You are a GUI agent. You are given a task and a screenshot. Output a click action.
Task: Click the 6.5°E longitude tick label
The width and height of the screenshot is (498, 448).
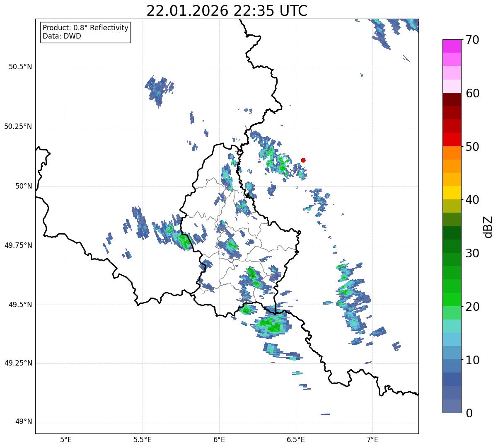[x=296, y=439]
